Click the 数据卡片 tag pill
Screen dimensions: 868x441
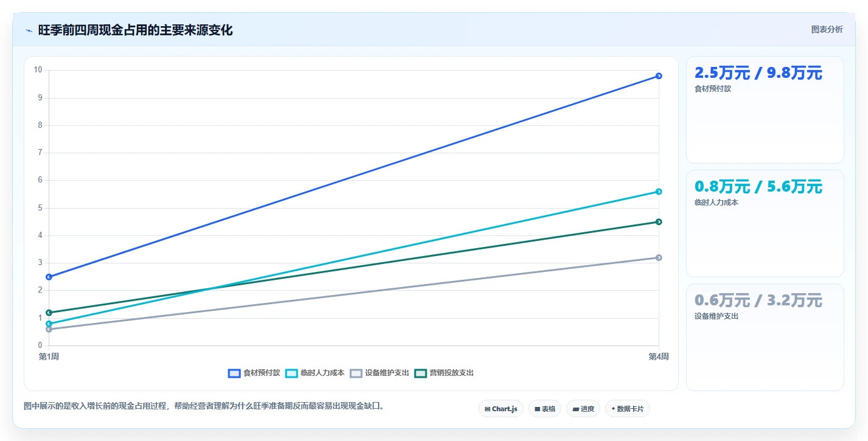[627, 409]
